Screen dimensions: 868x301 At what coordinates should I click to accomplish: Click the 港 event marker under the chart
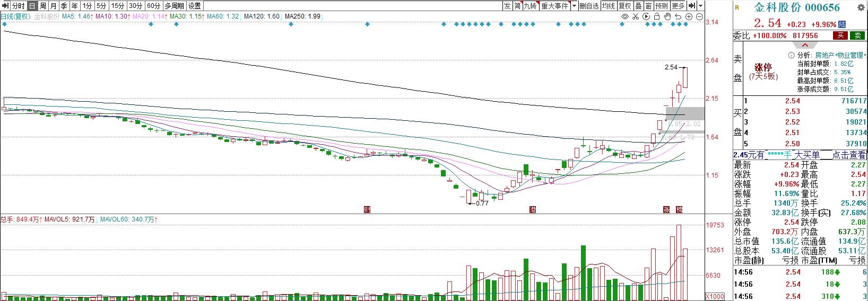coord(533,209)
